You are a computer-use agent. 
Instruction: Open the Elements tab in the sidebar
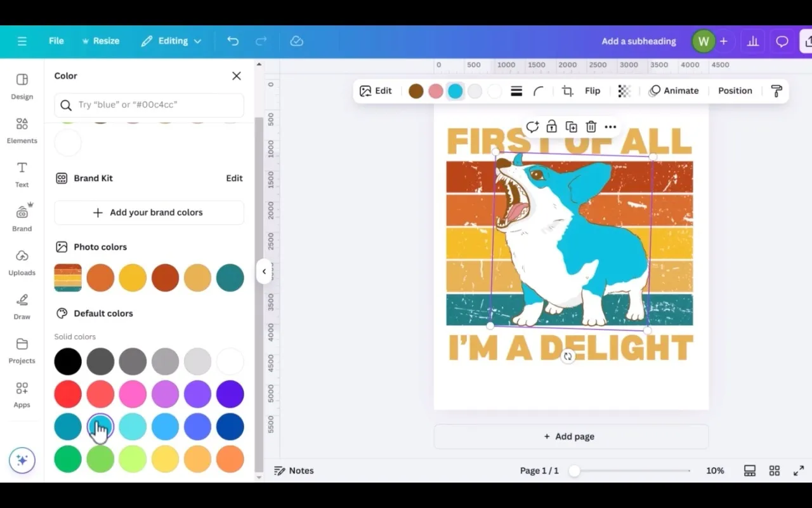22,131
